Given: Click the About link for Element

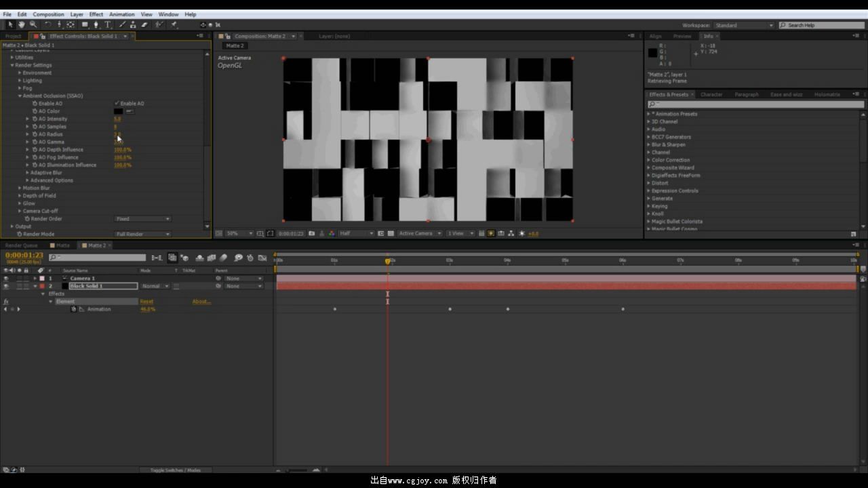Looking at the screenshot, I should point(201,302).
